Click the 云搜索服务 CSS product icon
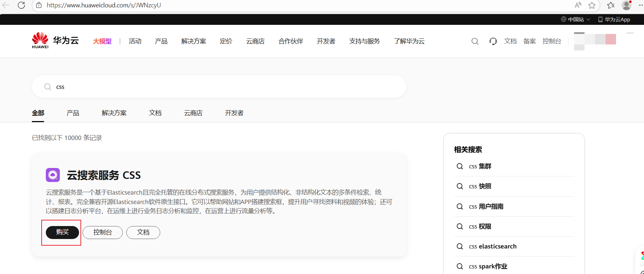 (53, 175)
